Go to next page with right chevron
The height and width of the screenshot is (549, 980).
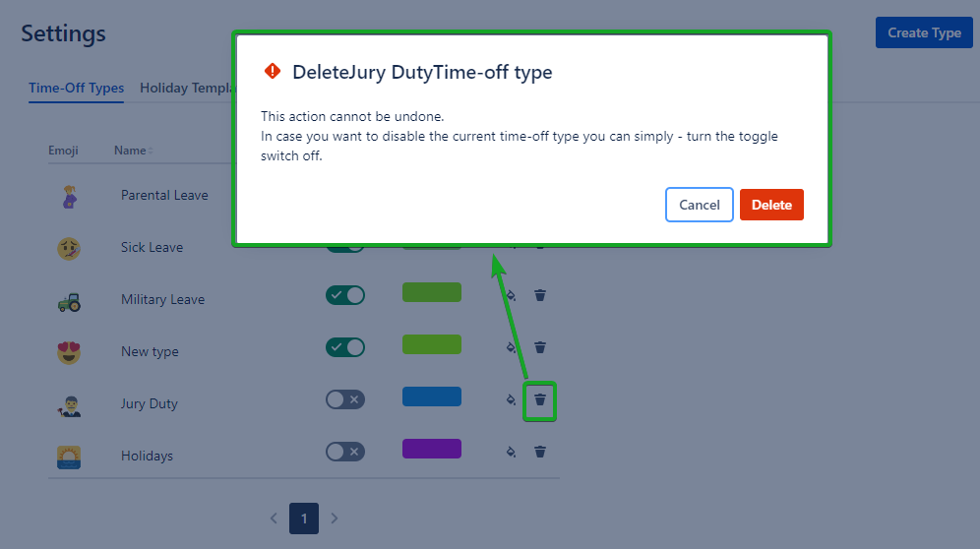pyautogui.click(x=335, y=518)
